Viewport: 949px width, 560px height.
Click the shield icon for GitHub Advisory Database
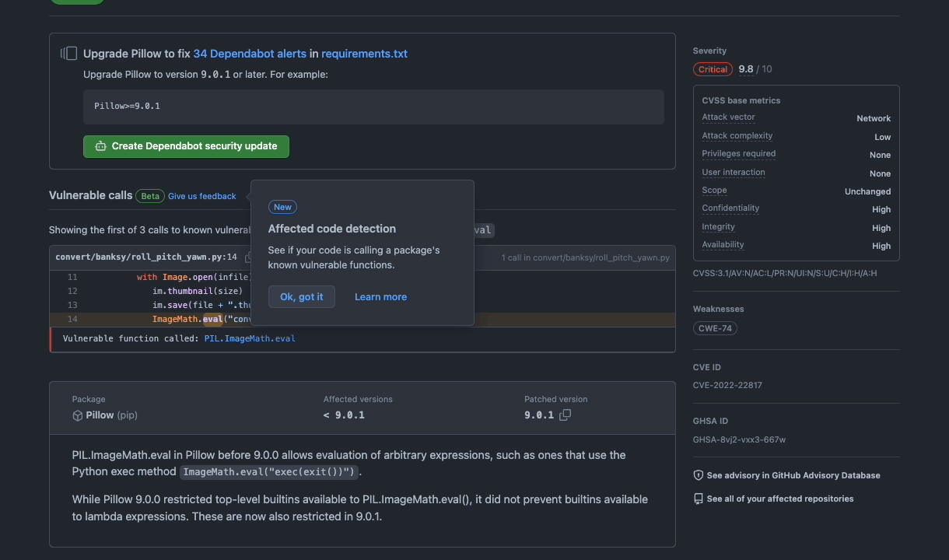point(698,475)
